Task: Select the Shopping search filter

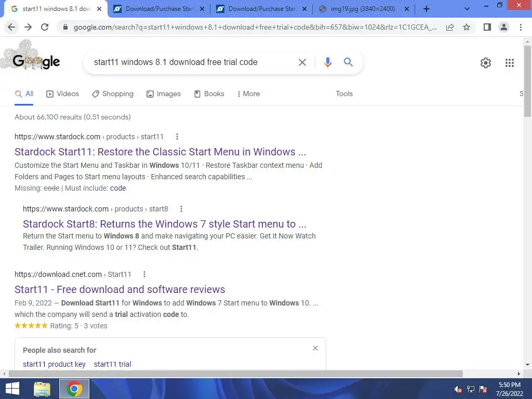Action: [113, 94]
